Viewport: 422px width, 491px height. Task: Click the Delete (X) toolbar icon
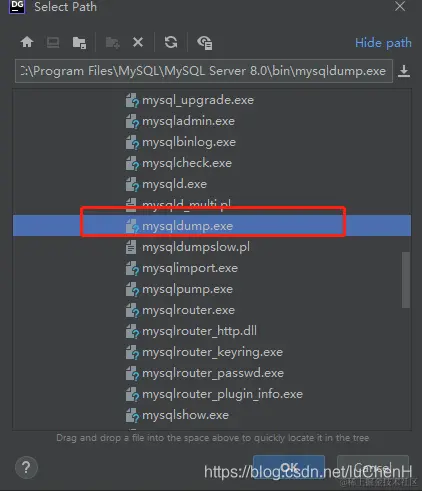pyautogui.click(x=138, y=42)
